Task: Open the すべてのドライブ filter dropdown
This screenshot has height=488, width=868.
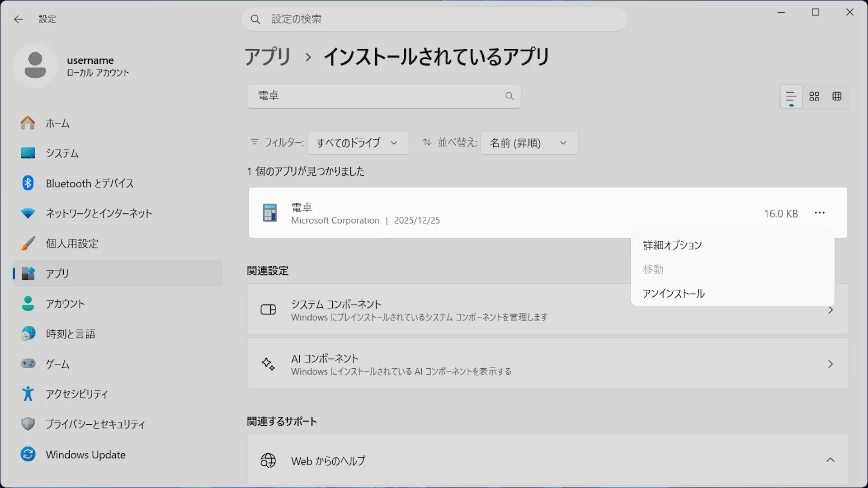Action: tap(358, 143)
